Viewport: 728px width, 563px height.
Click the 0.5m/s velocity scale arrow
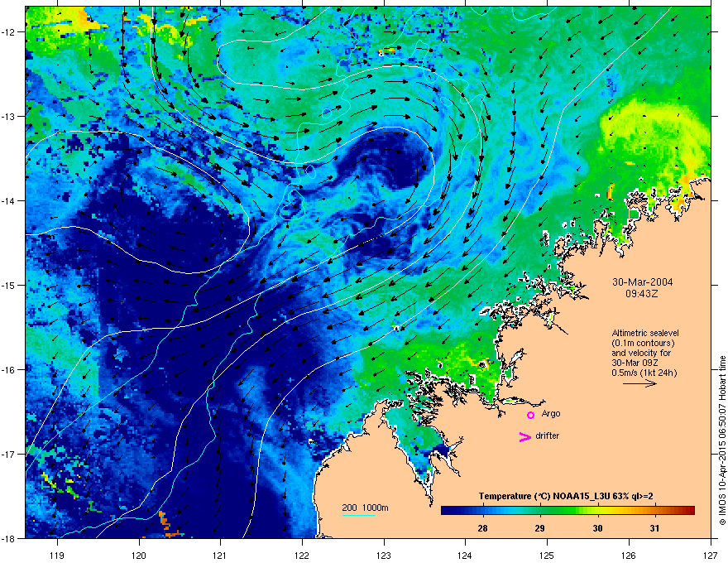point(639,383)
